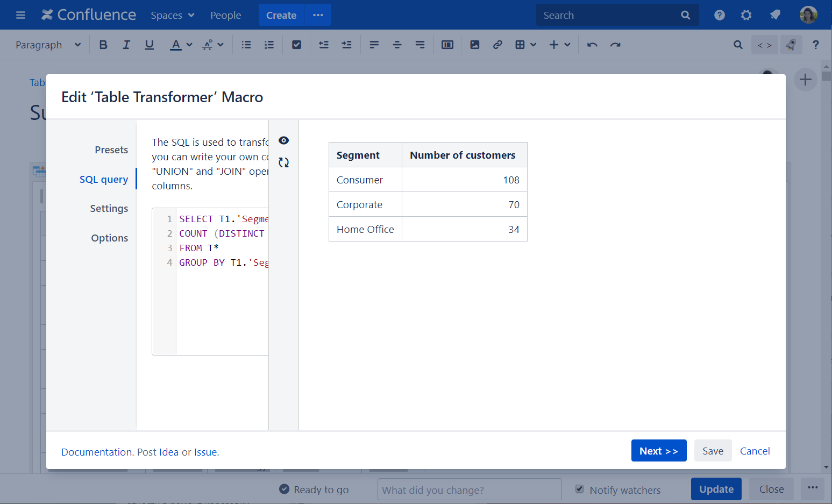Open the help question mark icon
Viewport: 832px width, 504px height.
pos(719,15)
